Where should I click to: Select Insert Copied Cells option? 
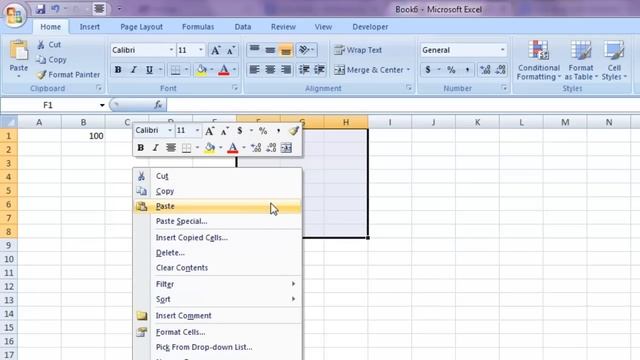tap(218, 238)
